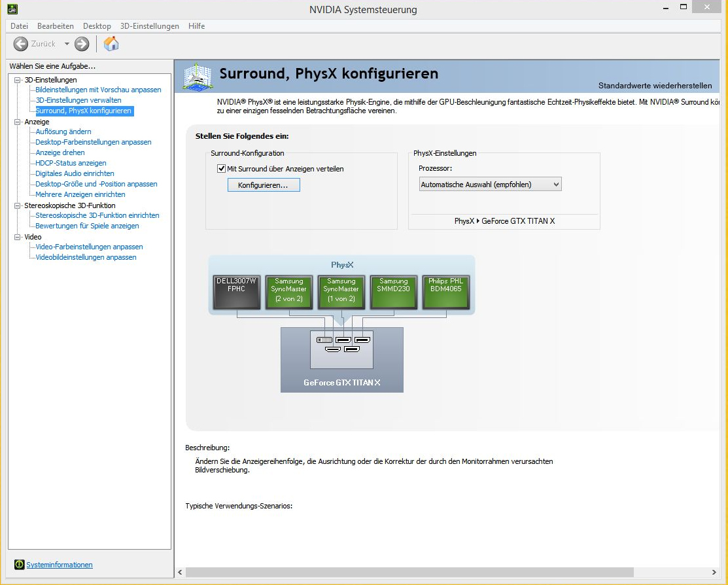The width and height of the screenshot is (728, 585).
Task: Click the scroll left arrow
Action: pyautogui.click(x=180, y=572)
